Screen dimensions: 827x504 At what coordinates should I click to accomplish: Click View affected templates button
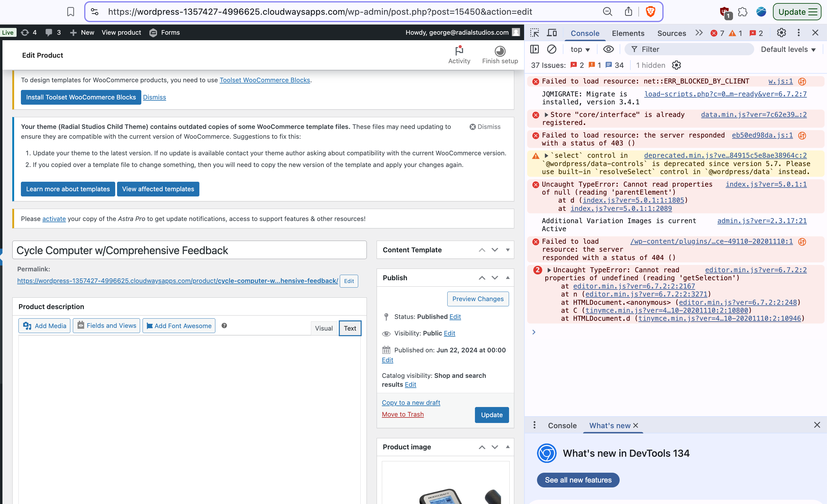[158, 189]
